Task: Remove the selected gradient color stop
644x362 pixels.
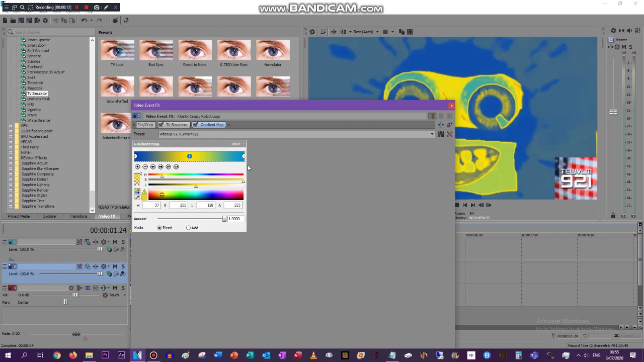Action: pyautogui.click(x=145, y=166)
